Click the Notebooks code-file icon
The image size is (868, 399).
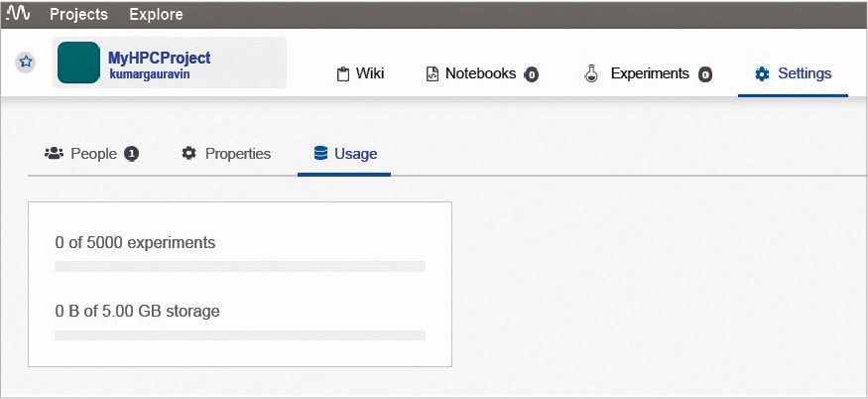432,74
